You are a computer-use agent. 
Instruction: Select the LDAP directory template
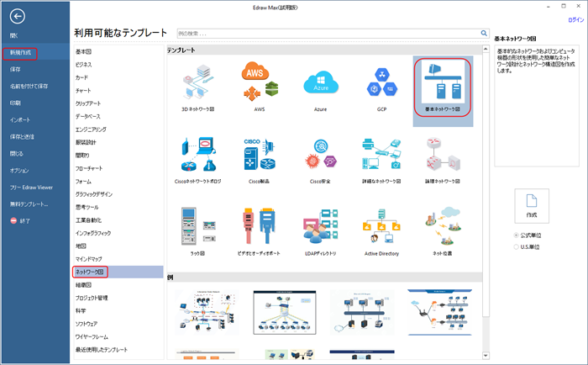point(321,231)
